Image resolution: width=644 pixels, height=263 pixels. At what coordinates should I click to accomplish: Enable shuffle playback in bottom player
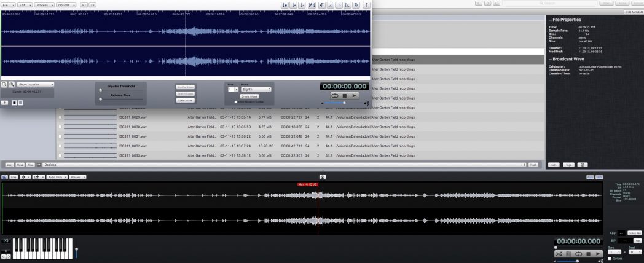tap(558, 254)
